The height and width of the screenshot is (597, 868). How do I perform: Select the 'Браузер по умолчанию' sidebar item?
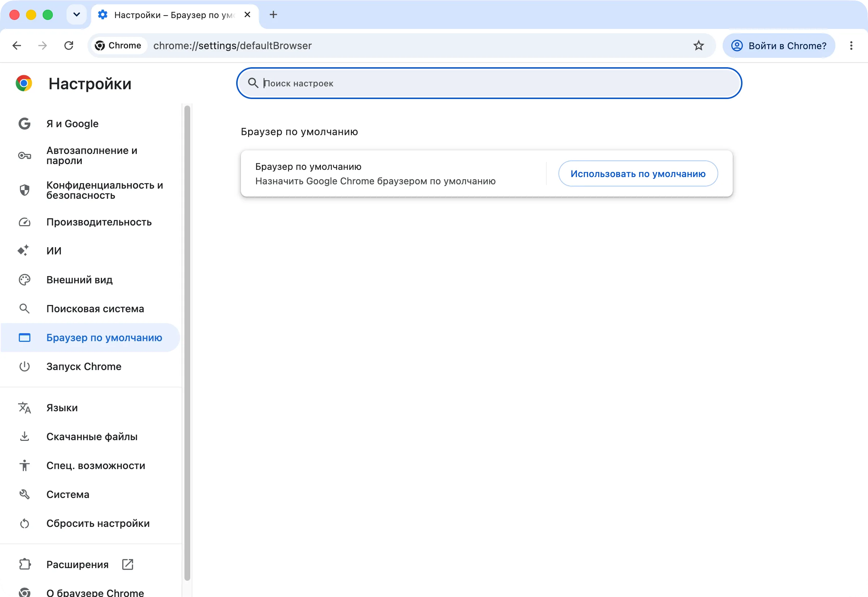click(x=90, y=338)
